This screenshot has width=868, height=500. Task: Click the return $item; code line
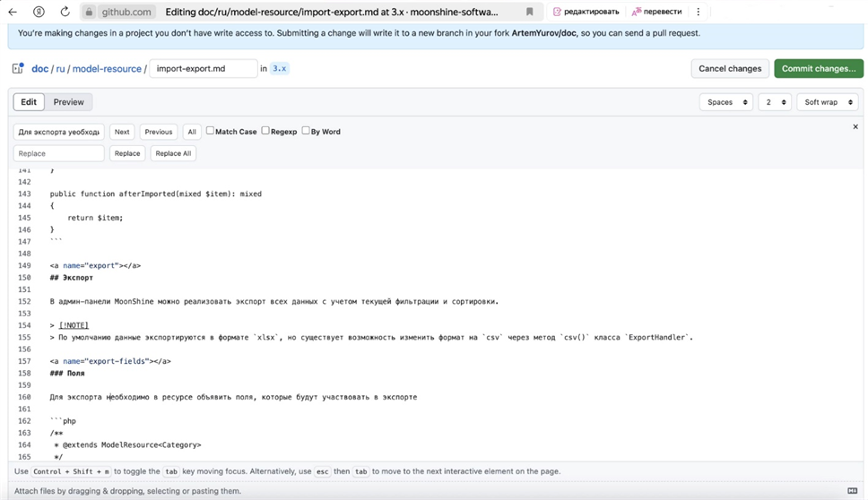(95, 218)
